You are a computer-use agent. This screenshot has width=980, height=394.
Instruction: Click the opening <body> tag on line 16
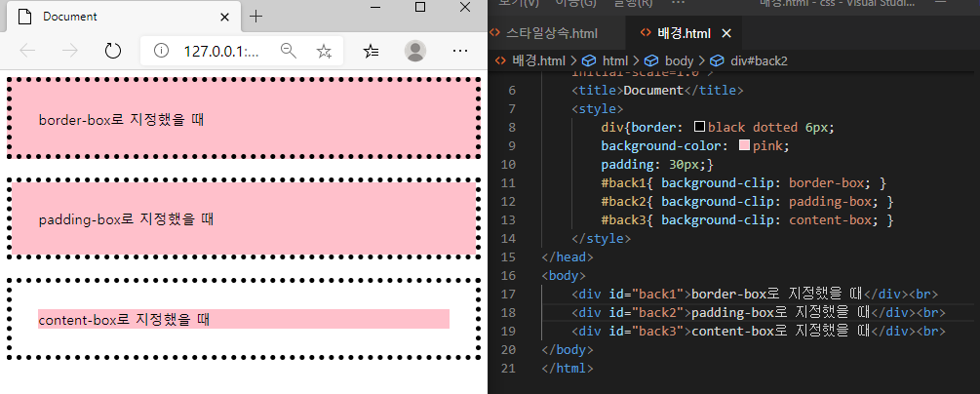563,275
